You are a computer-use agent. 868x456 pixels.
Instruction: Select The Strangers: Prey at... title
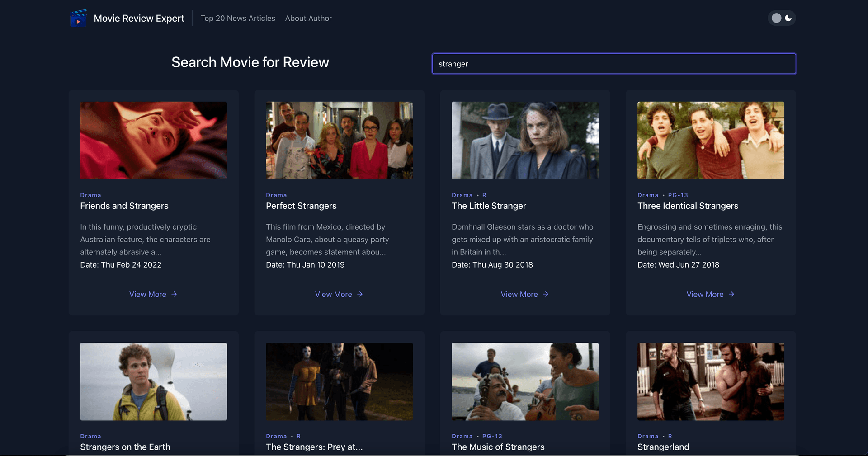tap(314, 447)
